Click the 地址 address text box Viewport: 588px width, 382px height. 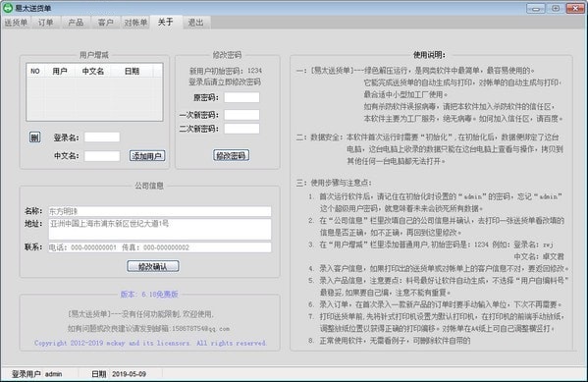[x=160, y=229]
